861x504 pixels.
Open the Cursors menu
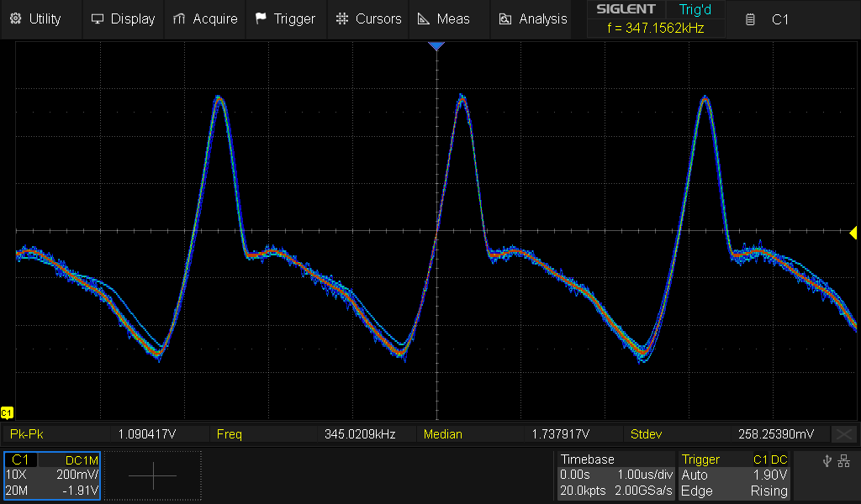coord(369,18)
